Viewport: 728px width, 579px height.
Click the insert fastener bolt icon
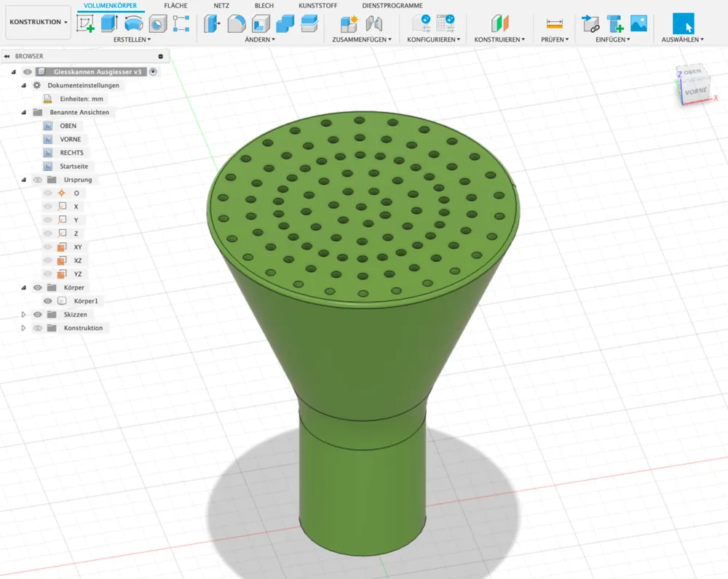(614, 23)
